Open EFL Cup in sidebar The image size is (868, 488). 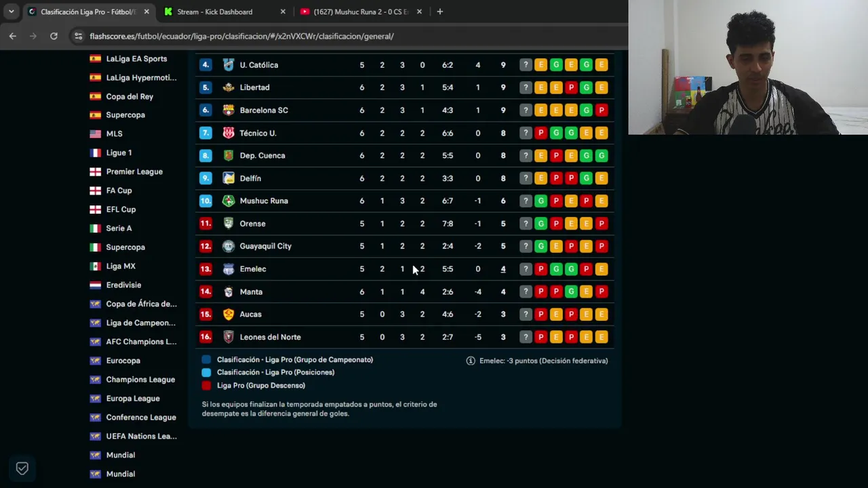click(121, 209)
